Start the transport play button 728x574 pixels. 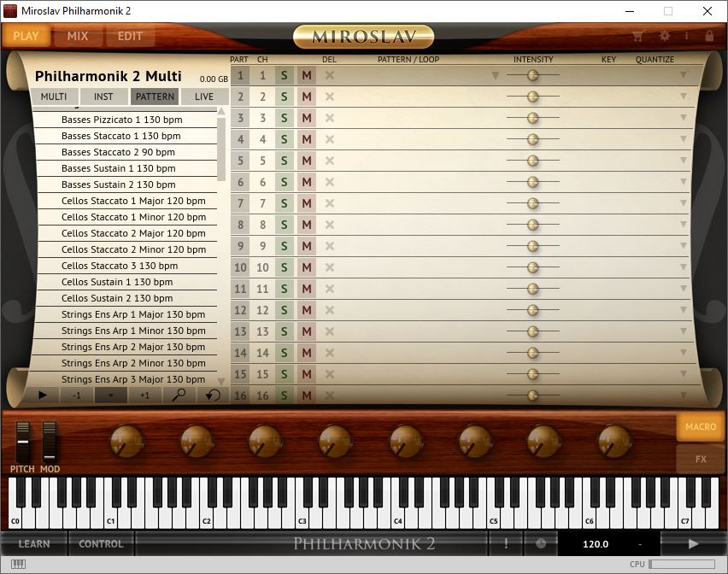coord(693,543)
